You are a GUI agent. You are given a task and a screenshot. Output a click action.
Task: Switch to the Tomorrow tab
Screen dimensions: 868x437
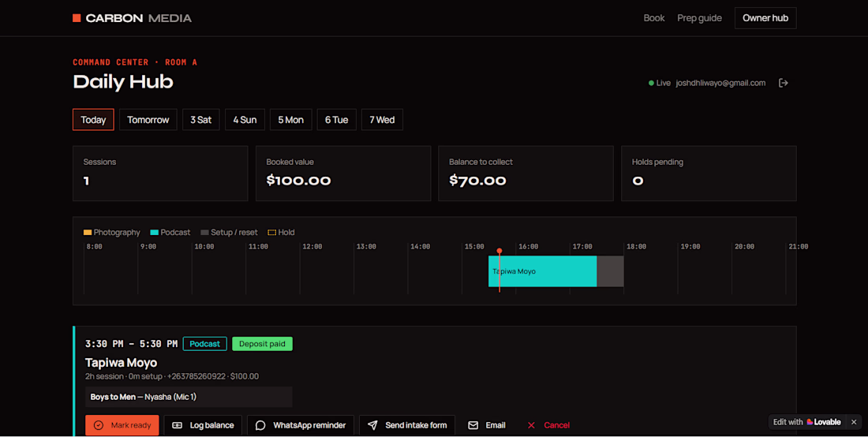coord(148,119)
